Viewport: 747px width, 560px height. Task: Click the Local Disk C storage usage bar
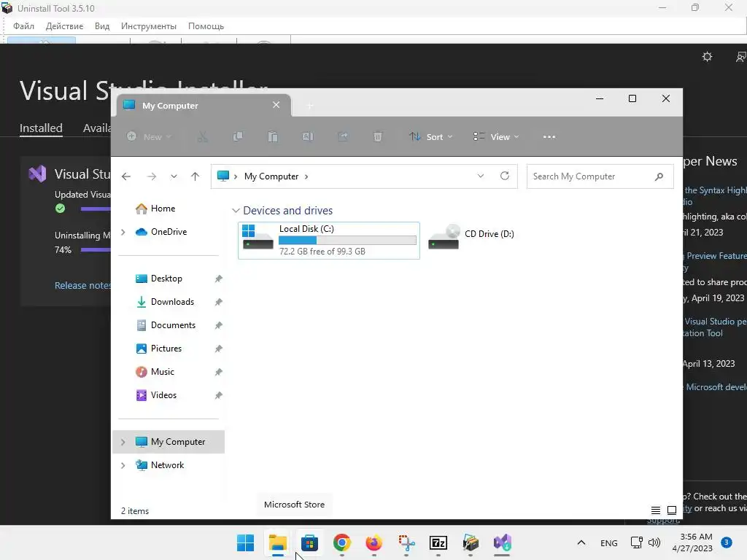(x=347, y=241)
